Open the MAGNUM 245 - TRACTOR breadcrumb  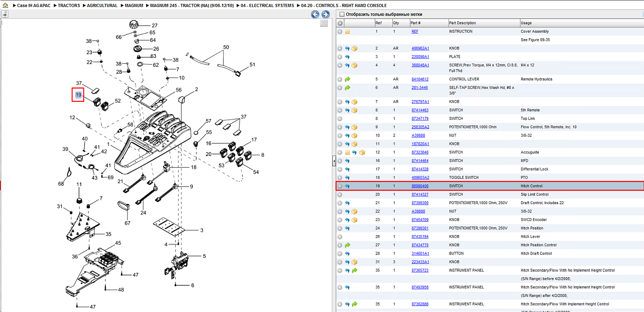coord(192,6)
